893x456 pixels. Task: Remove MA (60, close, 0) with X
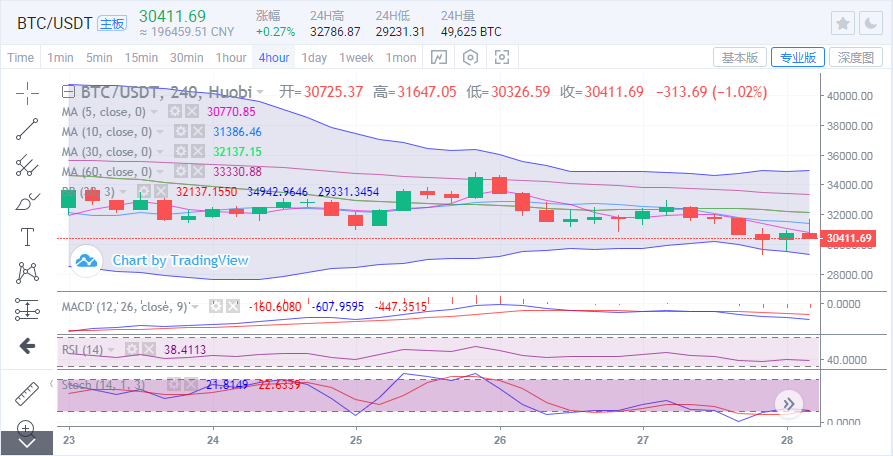(197, 171)
